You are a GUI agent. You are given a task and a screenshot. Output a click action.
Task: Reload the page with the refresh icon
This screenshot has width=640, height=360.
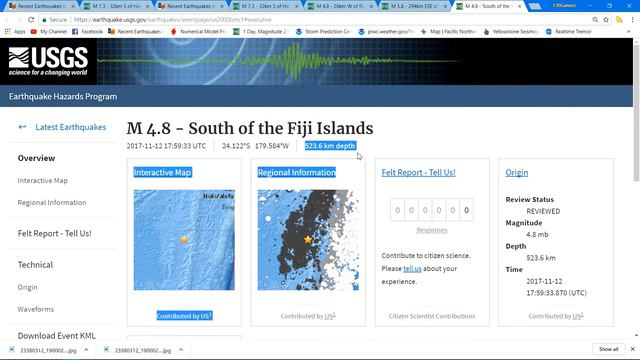click(31, 19)
